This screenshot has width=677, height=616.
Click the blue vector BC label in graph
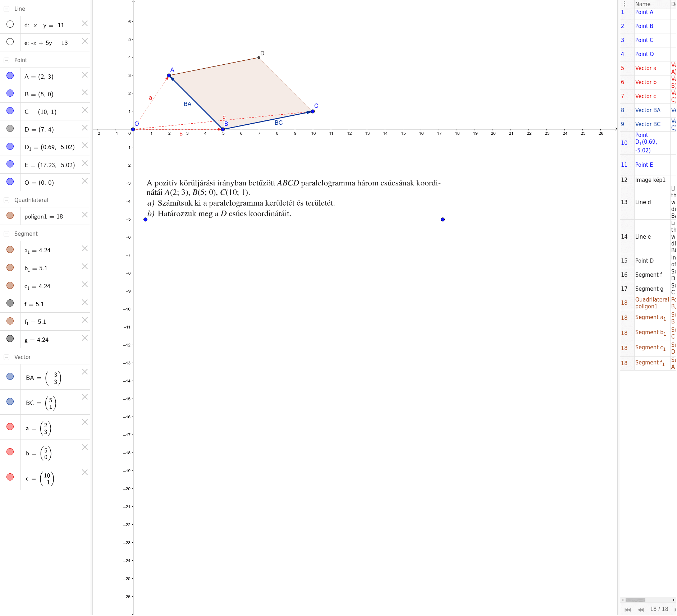(x=279, y=123)
